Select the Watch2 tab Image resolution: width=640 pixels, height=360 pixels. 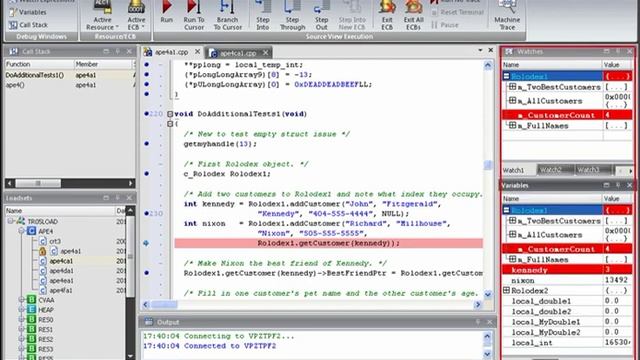(551, 170)
